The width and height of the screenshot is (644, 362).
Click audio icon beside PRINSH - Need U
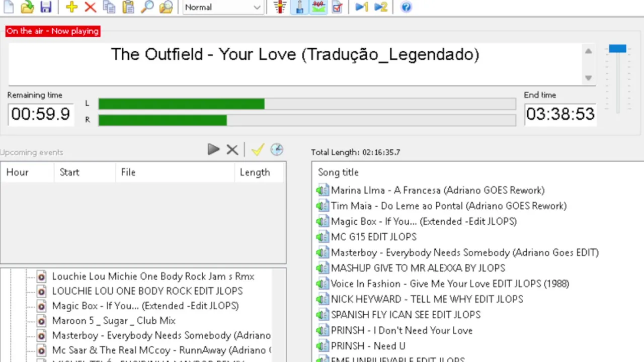point(322,346)
